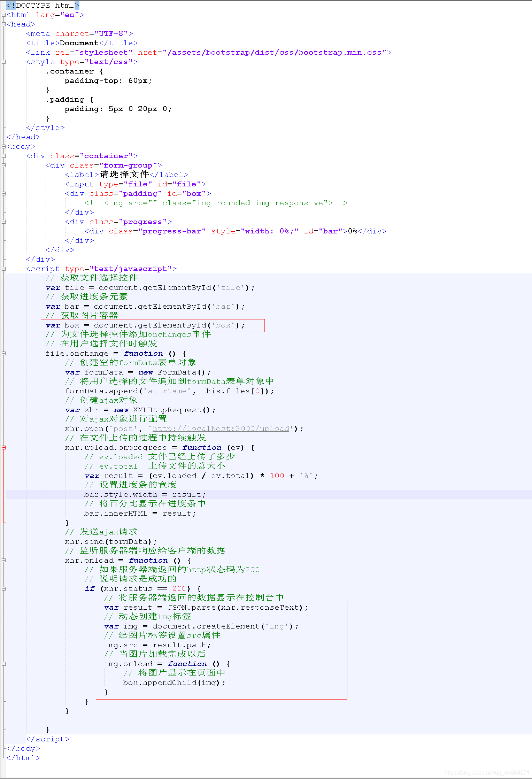This screenshot has height=779, width=532.
Task: Collapse the xhr.upload.onprogress function fold
Action: point(3,448)
